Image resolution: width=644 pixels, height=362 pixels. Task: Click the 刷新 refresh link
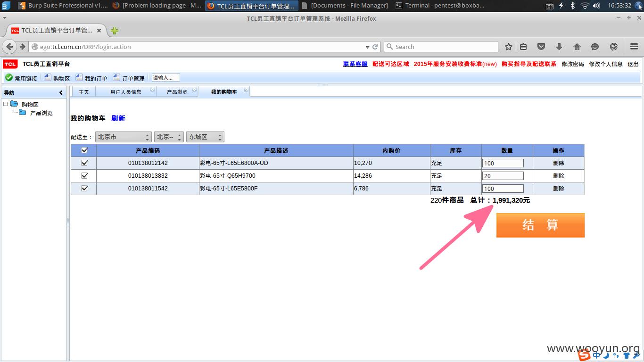click(118, 118)
